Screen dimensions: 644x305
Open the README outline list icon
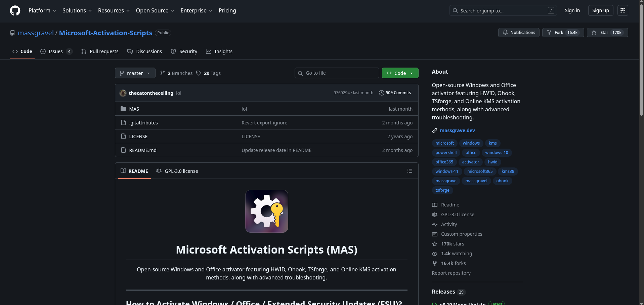[410, 171]
